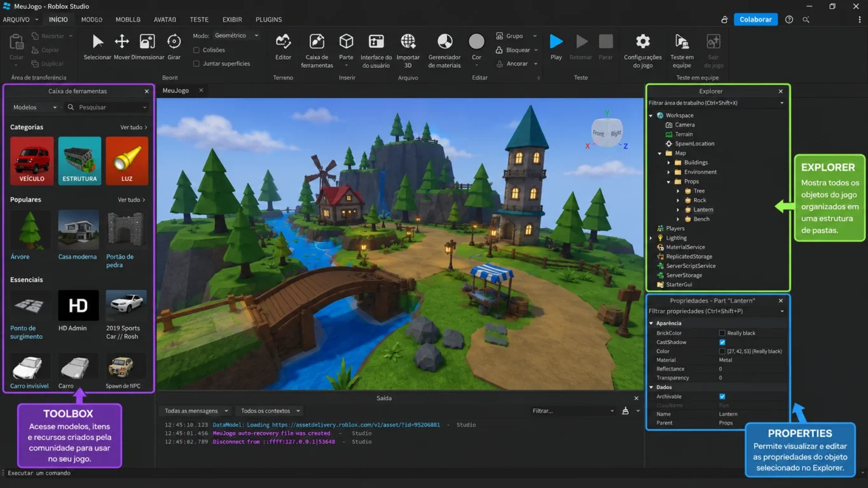Click Ver tudo next to Categorias
Screen dimensions: 868x488
[134, 128]
